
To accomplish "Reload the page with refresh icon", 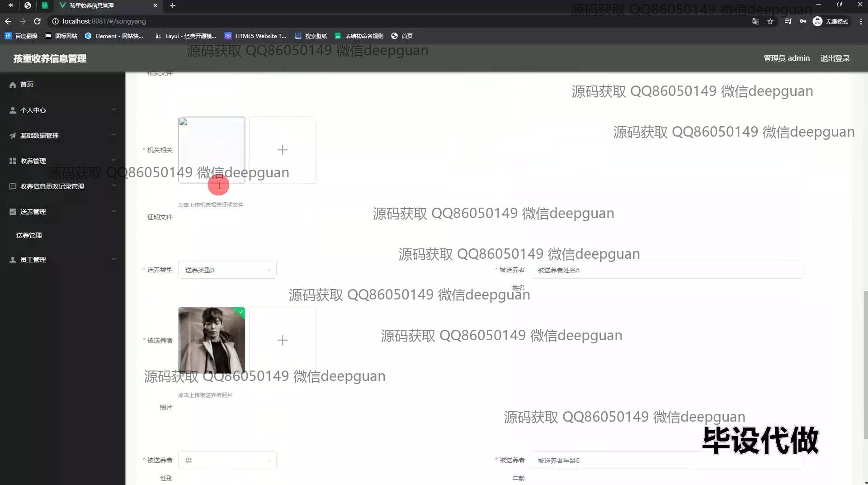I will click(38, 21).
